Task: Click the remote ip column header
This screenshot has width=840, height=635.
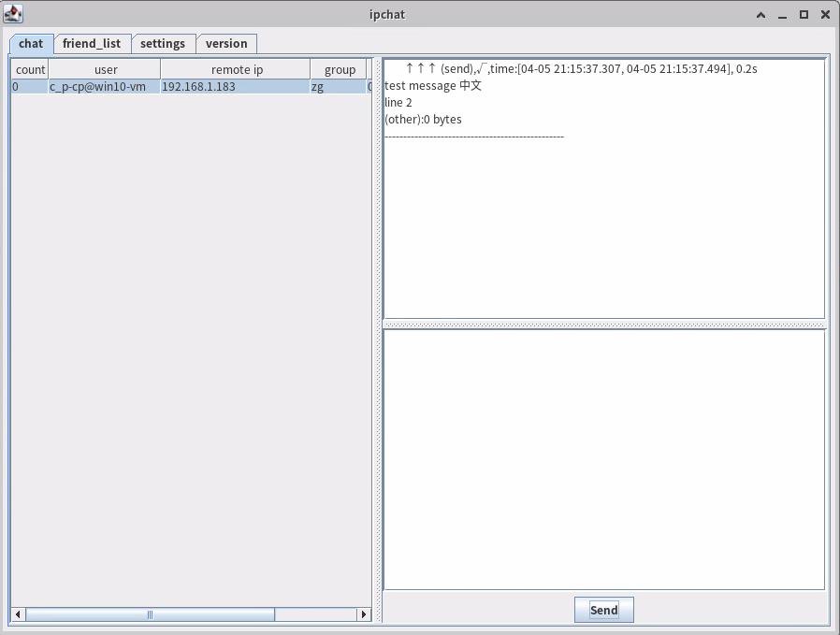Action: (237, 69)
